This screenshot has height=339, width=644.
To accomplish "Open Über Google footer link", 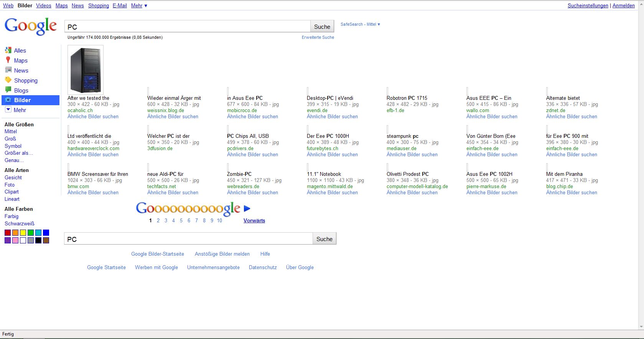I will click(x=300, y=267).
